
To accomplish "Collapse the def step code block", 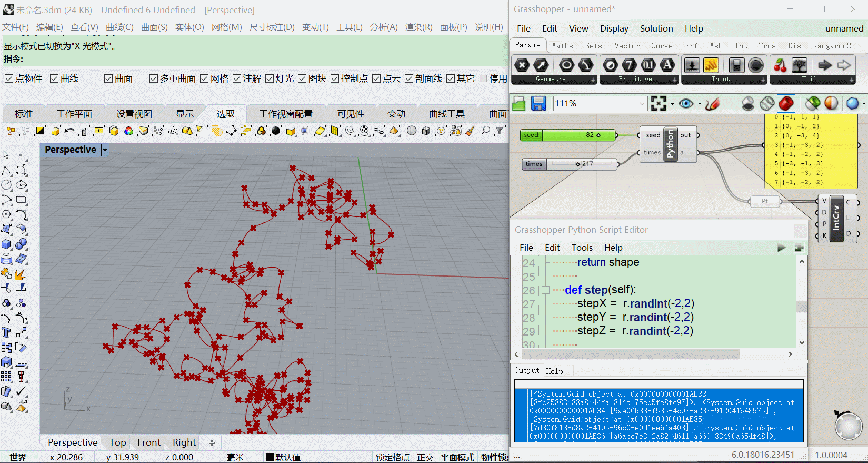I will click(546, 290).
